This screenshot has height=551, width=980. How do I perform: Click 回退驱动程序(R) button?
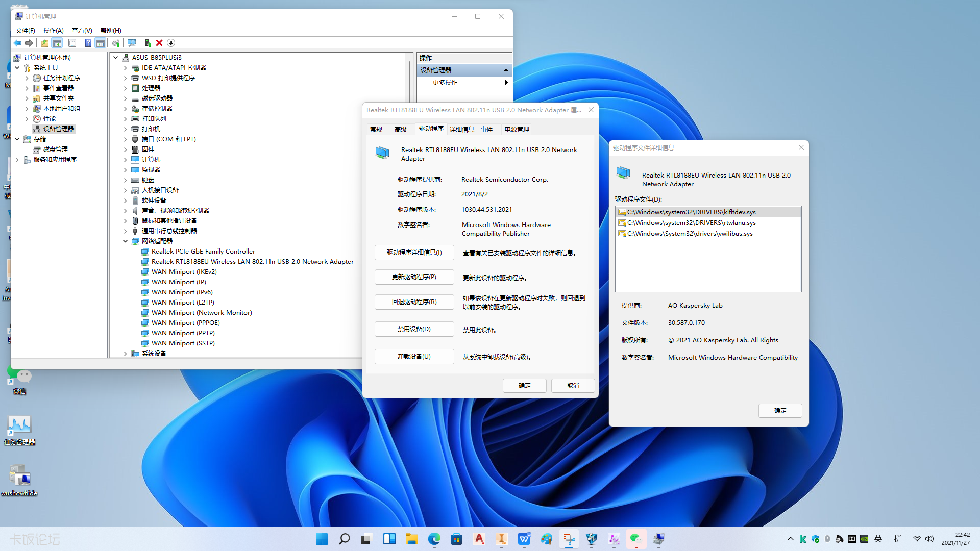[x=414, y=302]
